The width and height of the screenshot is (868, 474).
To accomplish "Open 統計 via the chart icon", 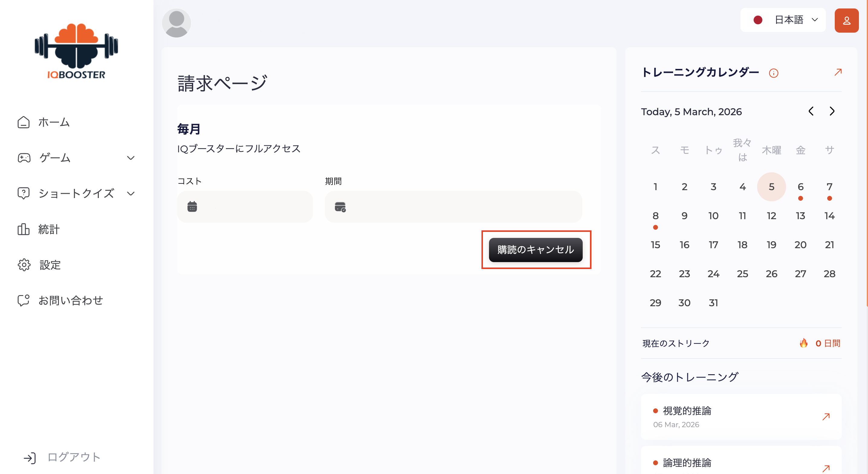I will (23, 229).
